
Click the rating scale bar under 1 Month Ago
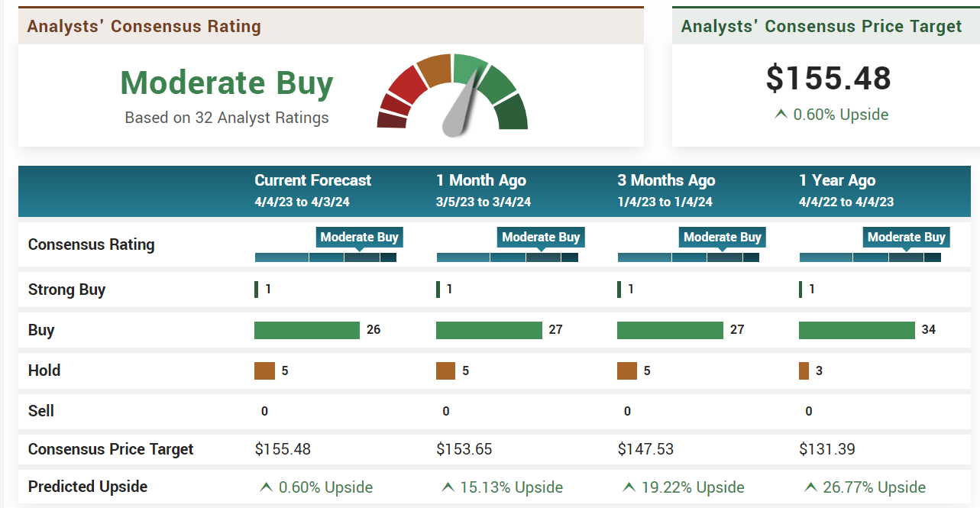(507, 257)
